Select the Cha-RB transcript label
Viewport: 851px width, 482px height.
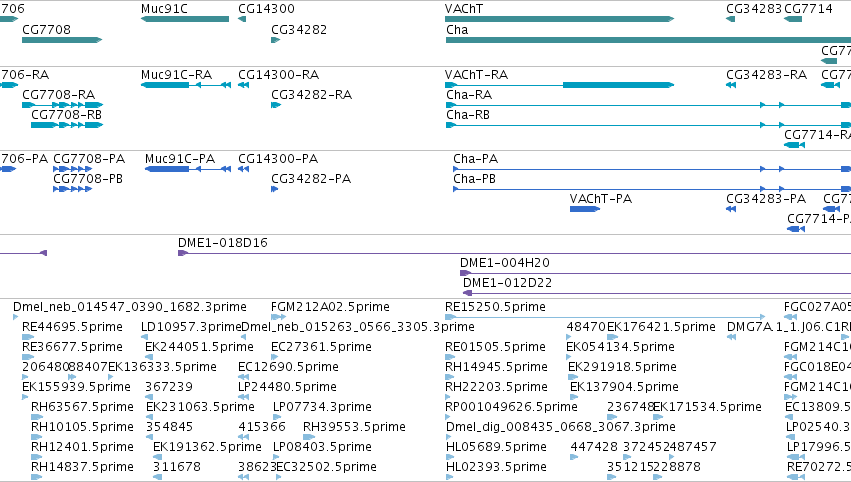[468, 115]
